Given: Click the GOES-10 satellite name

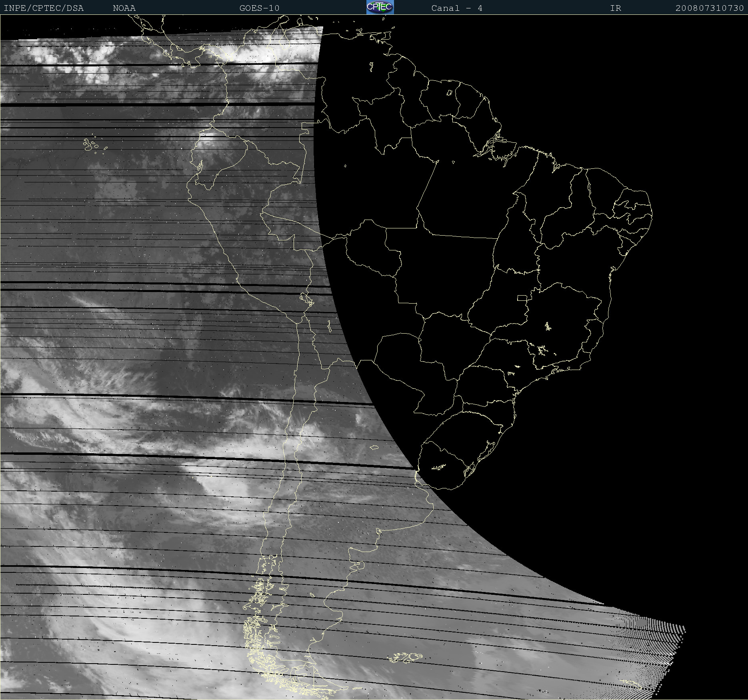Looking at the screenshot, I should point(259,8).
